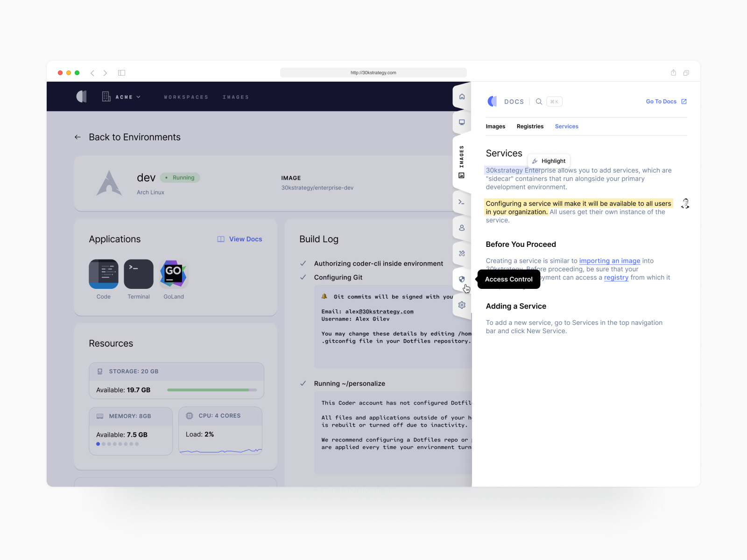
Task: Toggle the Highlight annotation option
Action: point(549,161)
